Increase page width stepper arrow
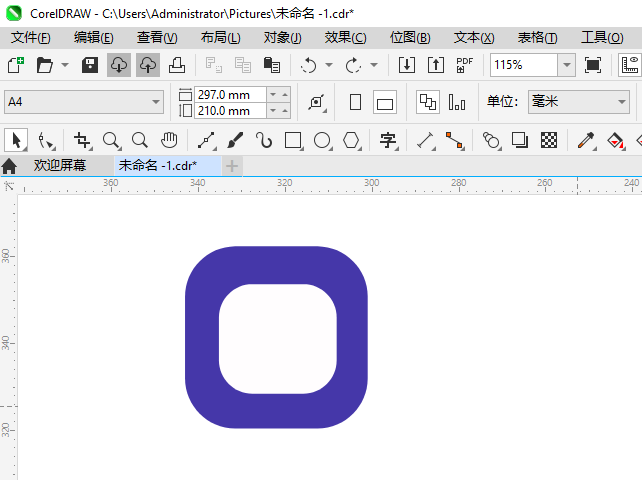The image size is (642, 480). click(285, 95)
